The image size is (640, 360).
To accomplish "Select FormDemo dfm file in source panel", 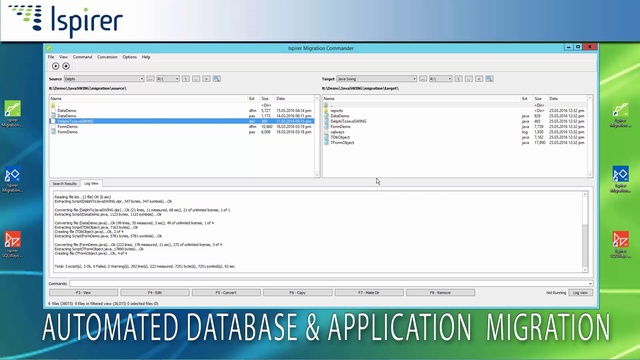I will pyautogui.click(x=182, y=127).
